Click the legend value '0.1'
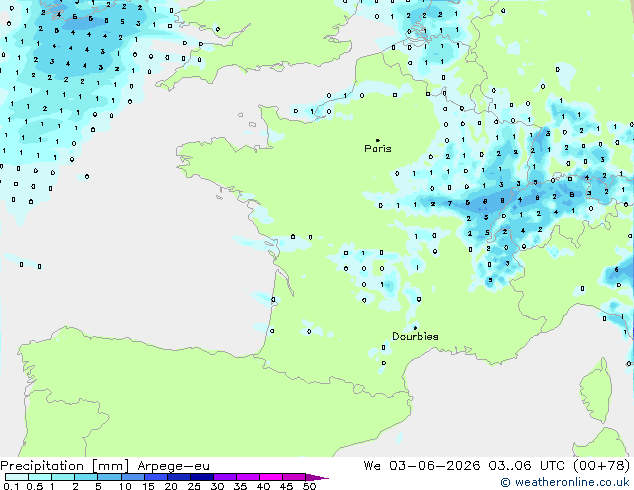Viewport: 634px width, 490px height. 11,486
